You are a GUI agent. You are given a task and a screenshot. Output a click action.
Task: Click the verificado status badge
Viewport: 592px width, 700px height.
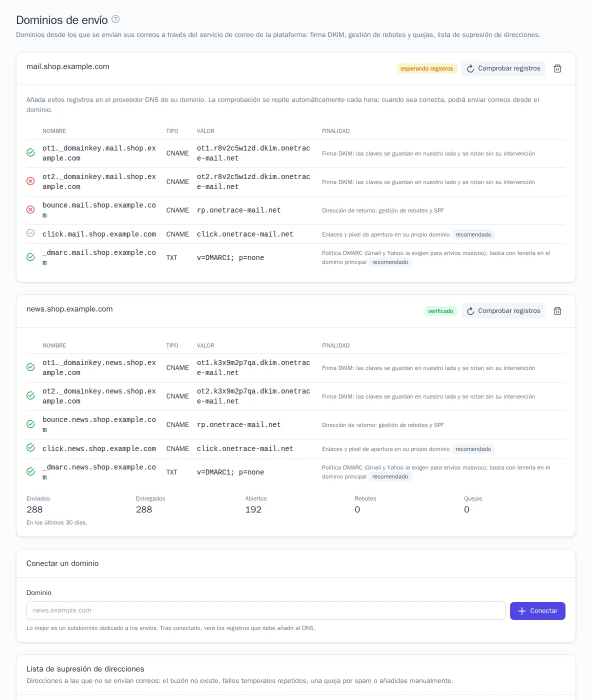point(440,311)
